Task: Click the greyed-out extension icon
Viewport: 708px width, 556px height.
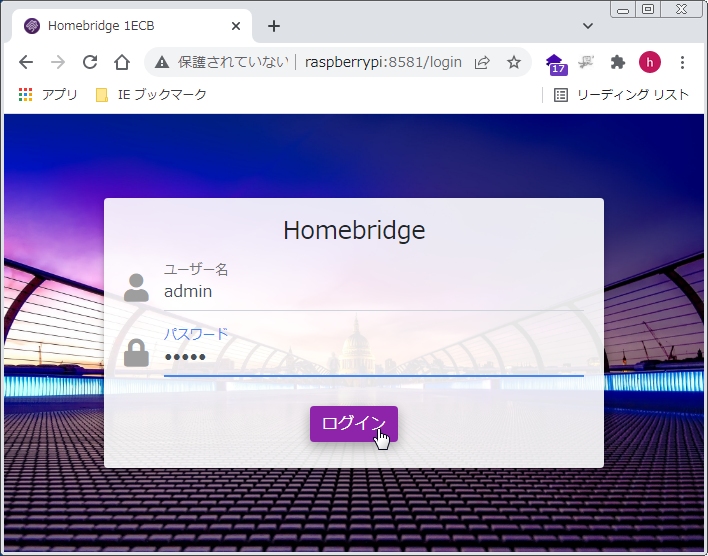Action: pyautogui.click(x=586, y=62)
